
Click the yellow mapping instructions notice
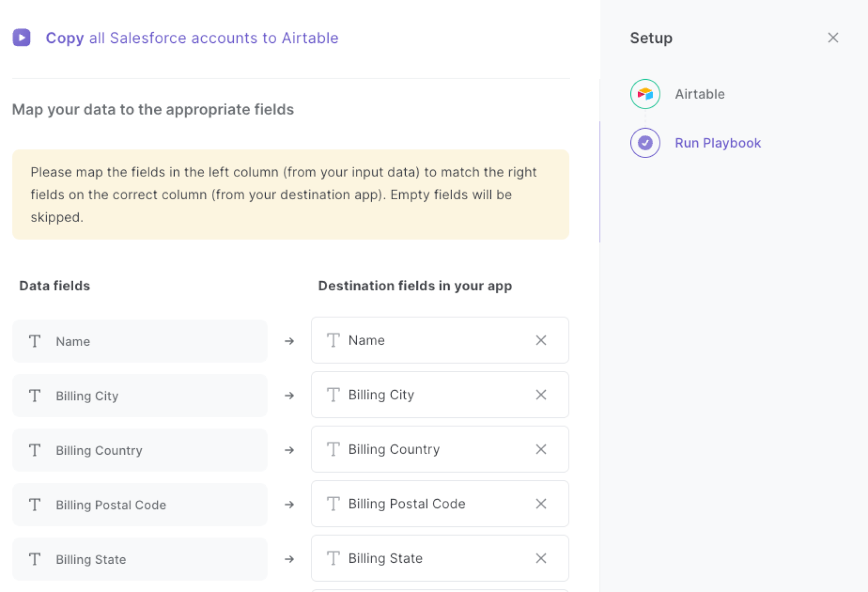tap(291, 194)
